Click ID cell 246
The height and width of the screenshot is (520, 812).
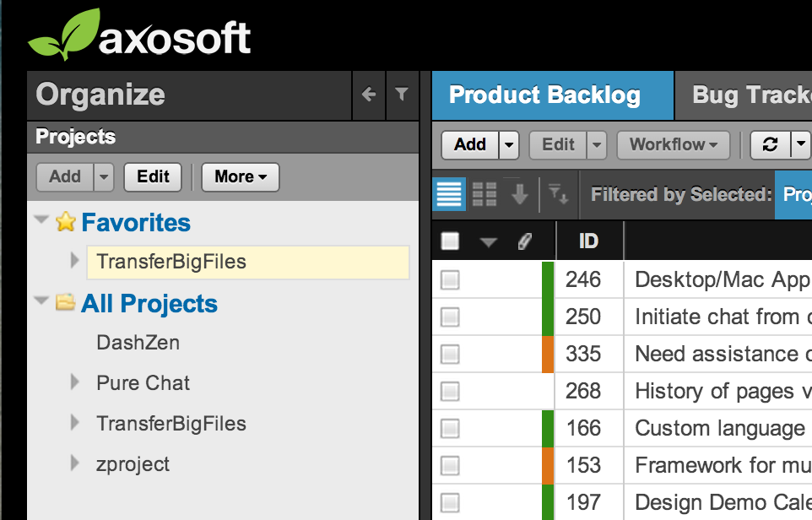click(x=583, y=280)
